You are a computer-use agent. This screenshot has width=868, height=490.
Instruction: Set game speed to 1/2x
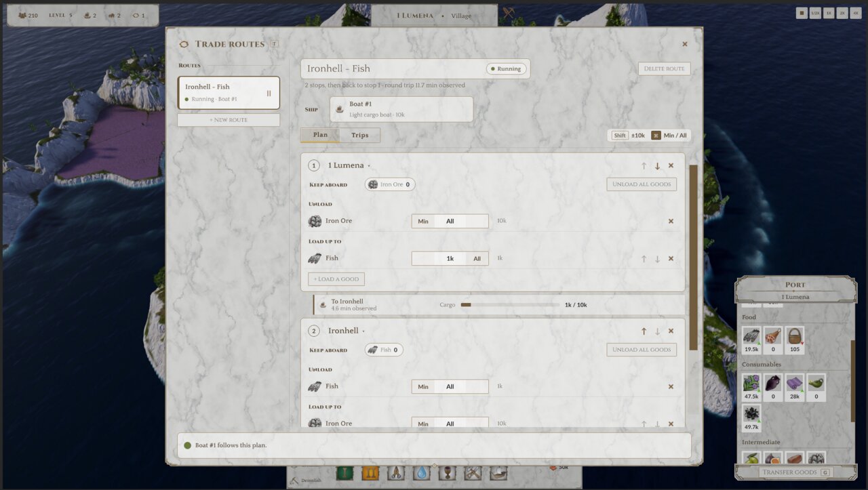[x=815, y=13]
